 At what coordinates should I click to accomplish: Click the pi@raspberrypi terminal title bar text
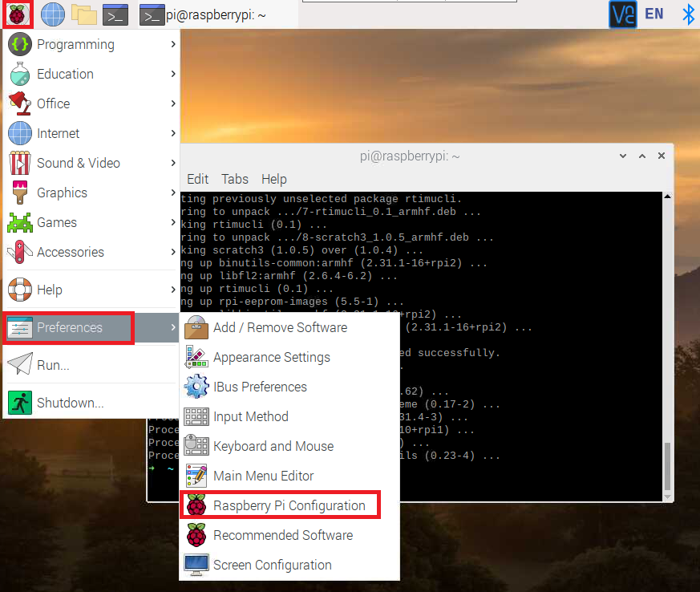[x=410, y=156]
